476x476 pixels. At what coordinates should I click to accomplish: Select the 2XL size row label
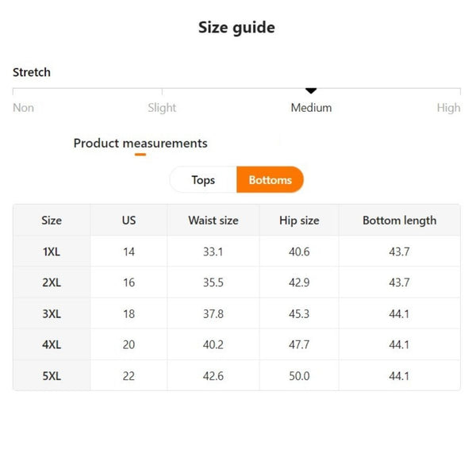(52, 283)
